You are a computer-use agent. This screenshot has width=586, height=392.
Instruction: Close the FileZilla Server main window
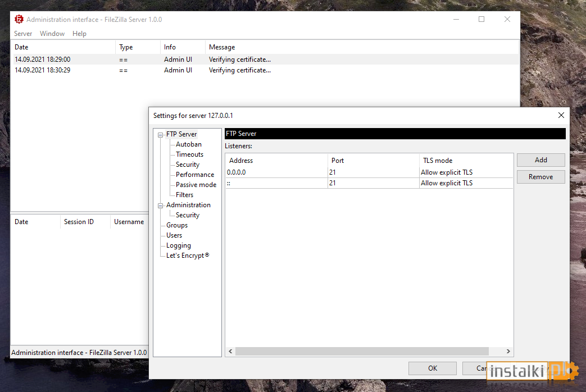(507, 20)
